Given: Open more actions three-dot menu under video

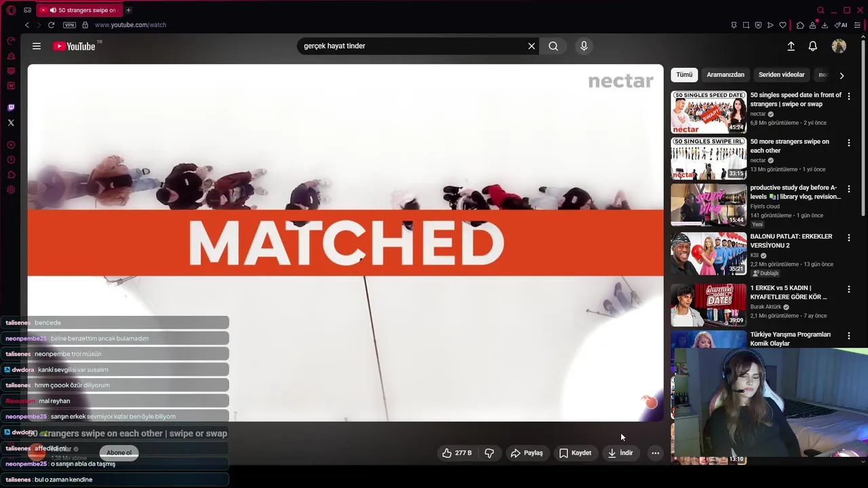Looking at the screenshot, I should pyautogui.click(x=655, y=453).
